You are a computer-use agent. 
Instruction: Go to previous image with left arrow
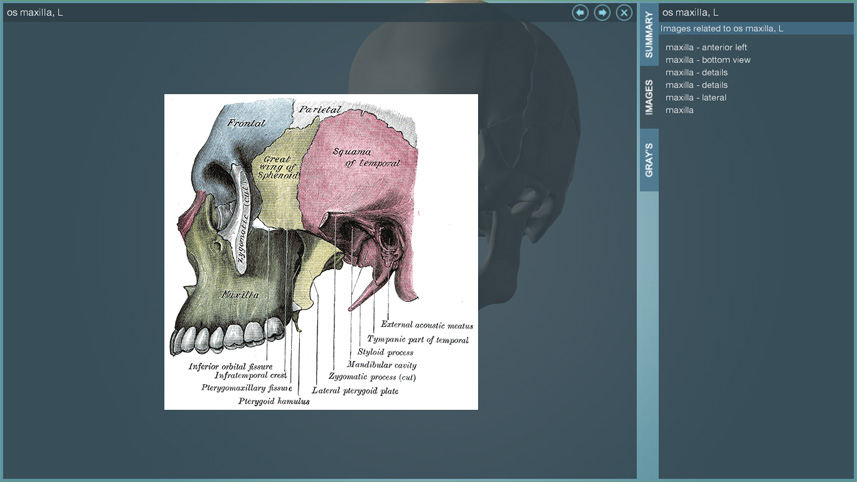pos(580,13)
